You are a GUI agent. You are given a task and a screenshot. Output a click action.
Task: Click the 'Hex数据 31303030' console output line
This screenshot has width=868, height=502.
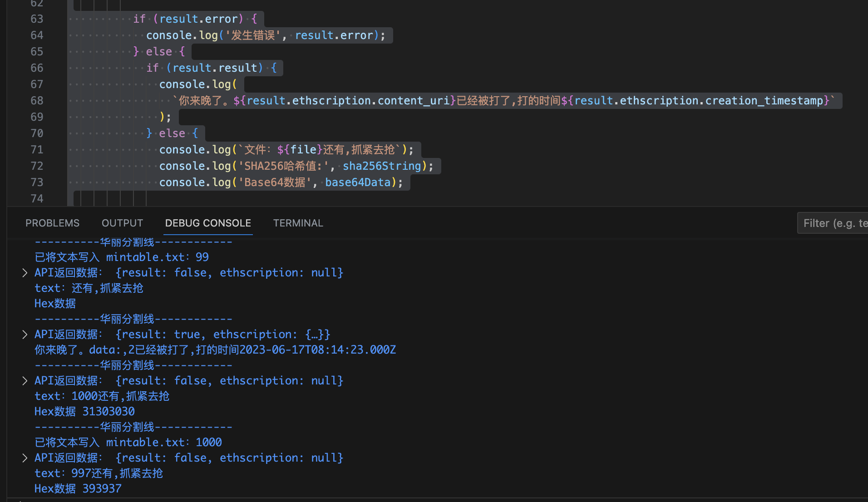(84, 412)
